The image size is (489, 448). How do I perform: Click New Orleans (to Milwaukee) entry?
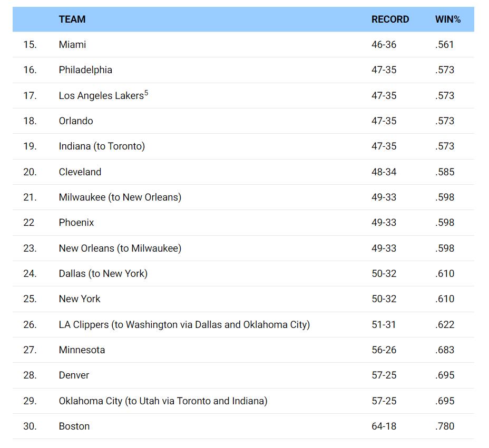tap(120, 248)
